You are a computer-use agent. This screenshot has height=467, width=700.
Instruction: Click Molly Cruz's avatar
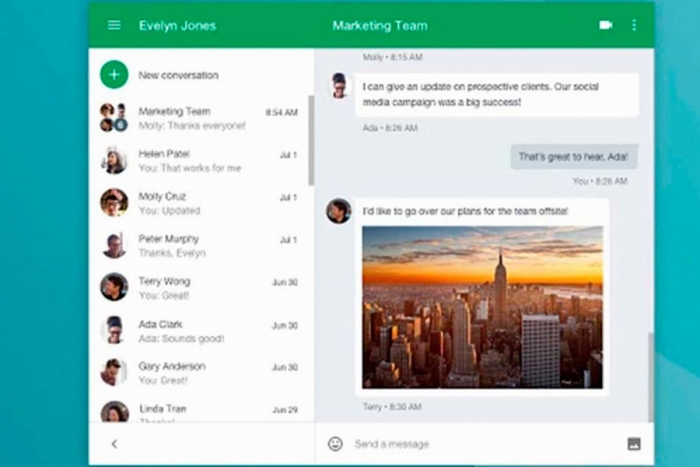coord(114,202)
